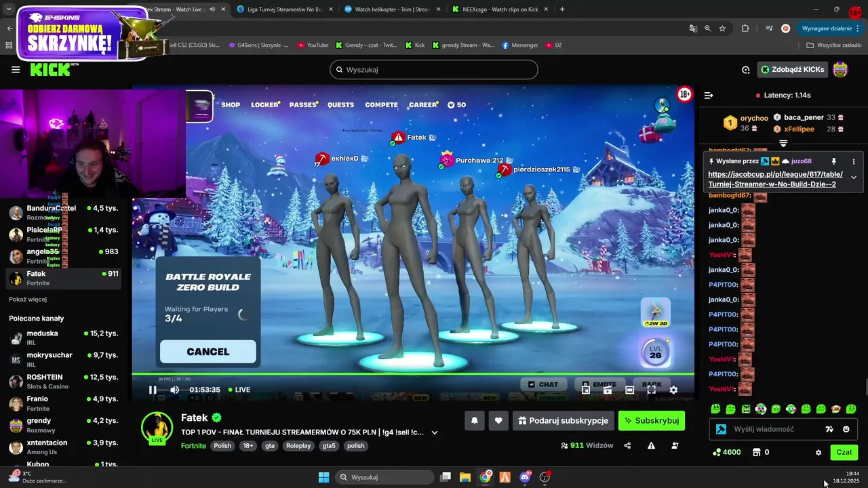Open the 7TV emote menu icon

coord(829,429)
